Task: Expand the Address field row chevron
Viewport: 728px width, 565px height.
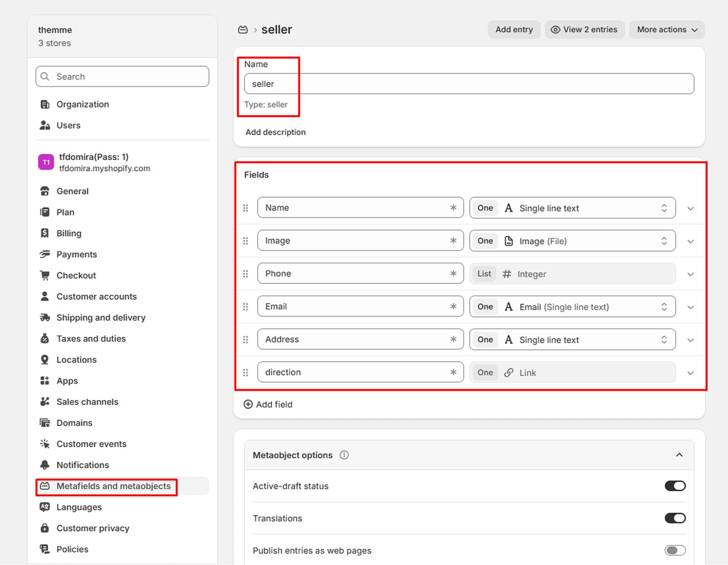Action: [691, 340]
